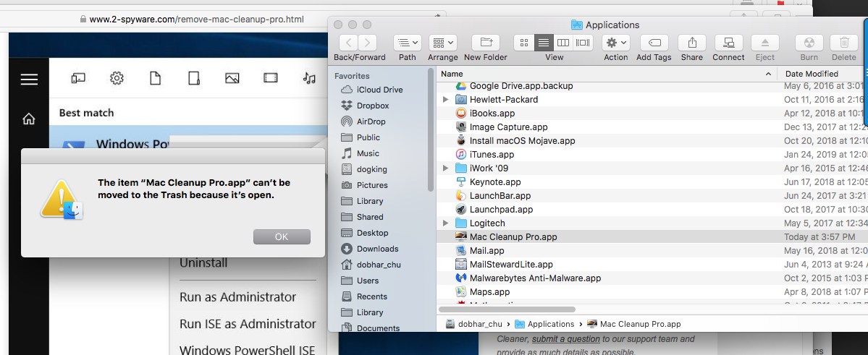868x355 pixels.
Task: Go forward in the Finder window
Action: point(368,43)
